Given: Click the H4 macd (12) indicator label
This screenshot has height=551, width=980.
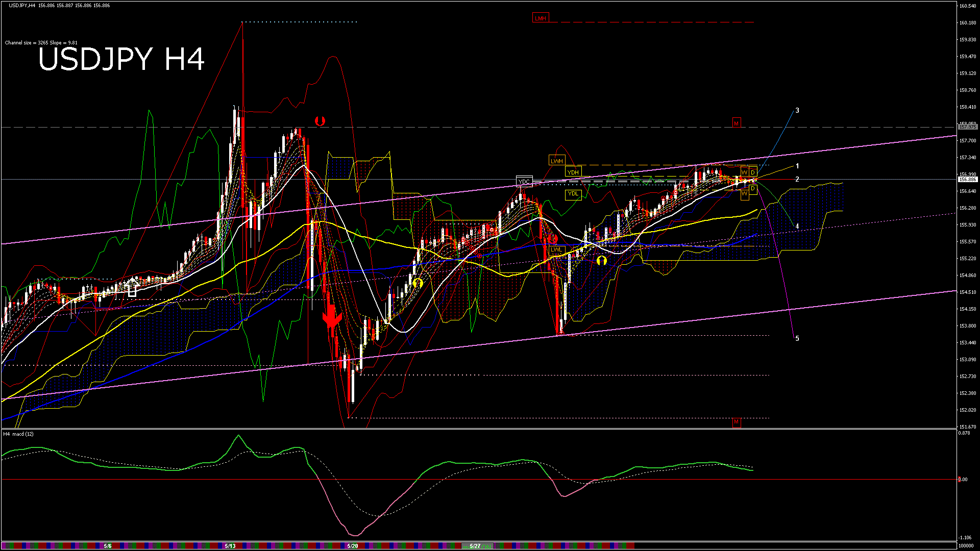Looking at the screenshot, I should tap(18, 434).
